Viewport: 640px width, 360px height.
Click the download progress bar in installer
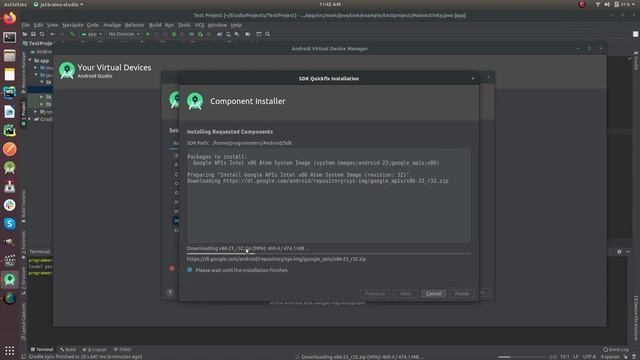click(329, 253)
